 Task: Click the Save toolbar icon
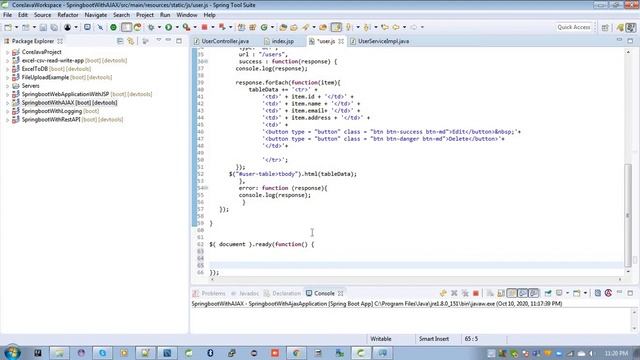(43, 27)
